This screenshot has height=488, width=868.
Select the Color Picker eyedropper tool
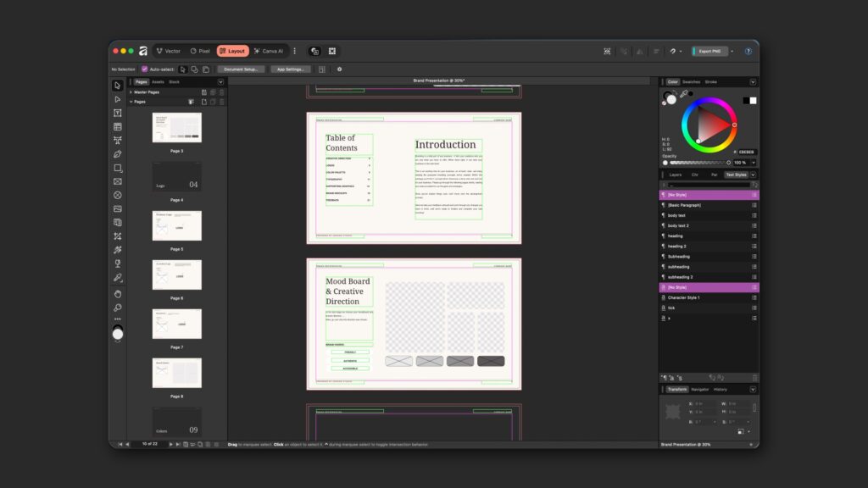click(117, 278)
